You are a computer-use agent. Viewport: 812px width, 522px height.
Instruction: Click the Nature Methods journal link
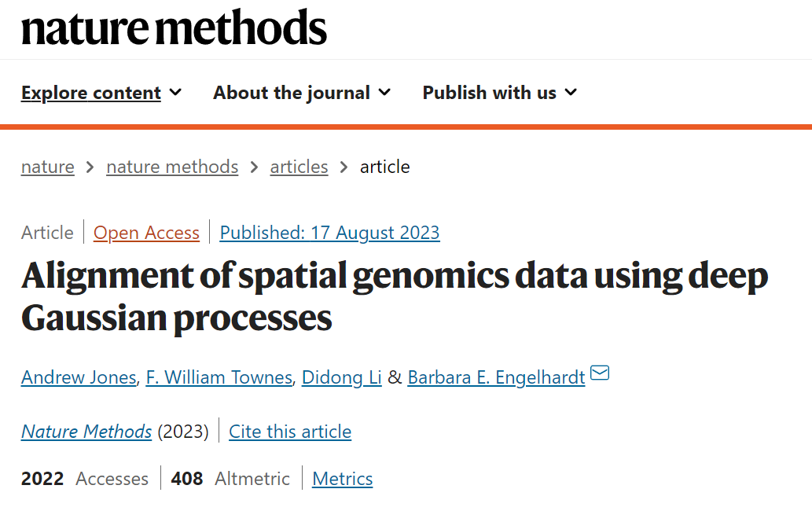[x=86, y=432]
